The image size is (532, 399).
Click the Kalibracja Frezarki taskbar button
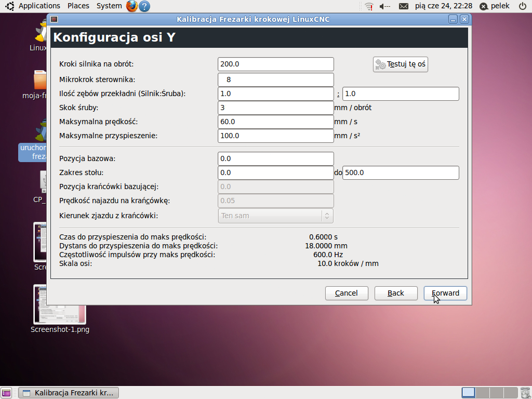(x=69, y=393)
